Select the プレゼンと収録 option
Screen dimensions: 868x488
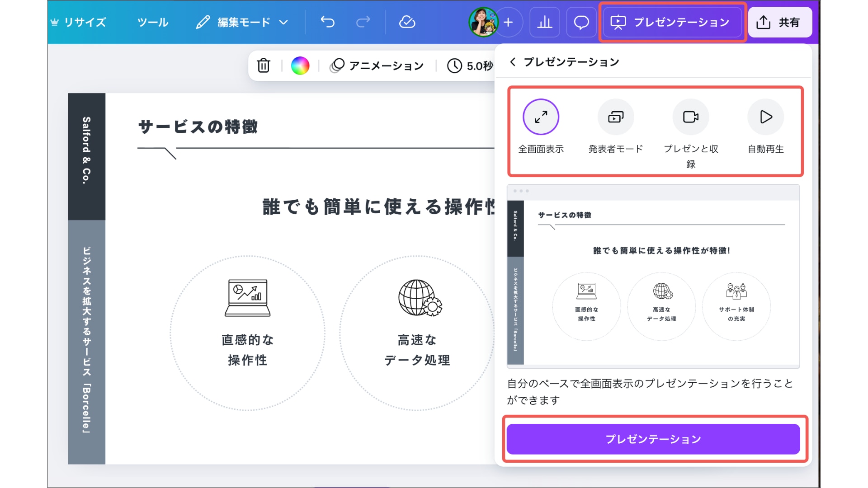[690, 117]
